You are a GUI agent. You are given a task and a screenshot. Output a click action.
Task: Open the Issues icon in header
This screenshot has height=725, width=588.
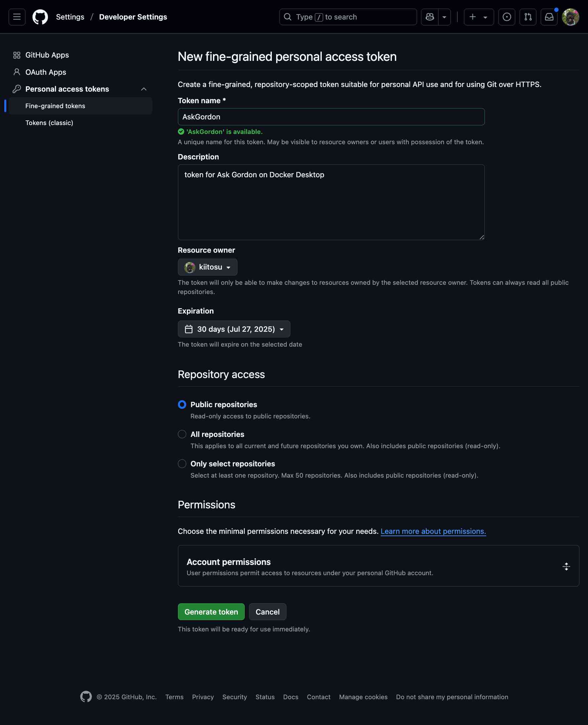(x=506, y=17)
